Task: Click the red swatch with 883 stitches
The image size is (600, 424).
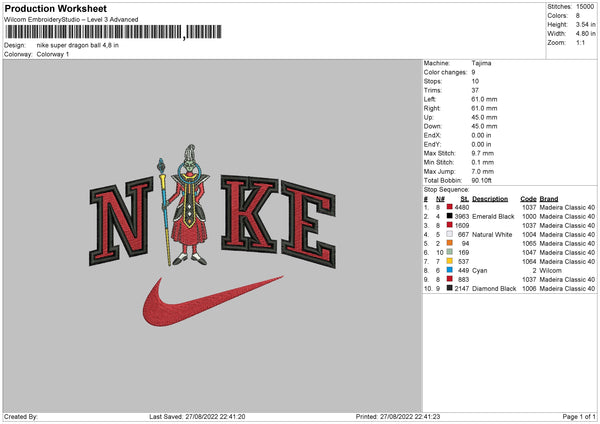Action: [450, 279]
